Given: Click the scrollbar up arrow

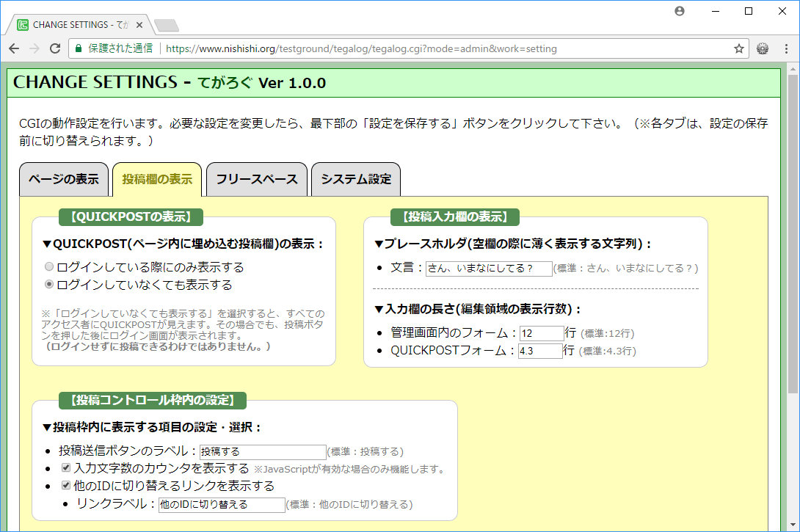Looking at the screenshot, I should (793, 68).
